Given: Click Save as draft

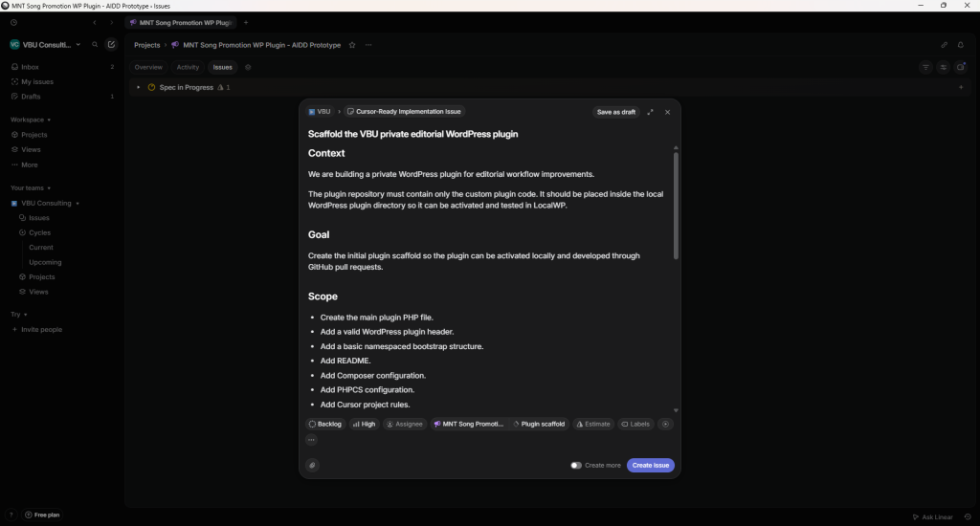Looking at the screenshot, I should pos(615,112).
